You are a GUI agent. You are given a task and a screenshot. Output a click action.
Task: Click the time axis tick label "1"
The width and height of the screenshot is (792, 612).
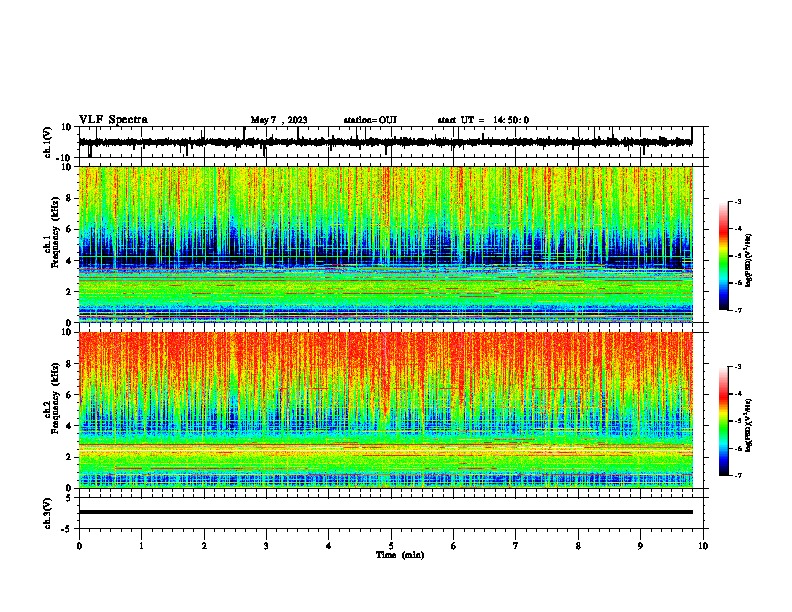141,546
